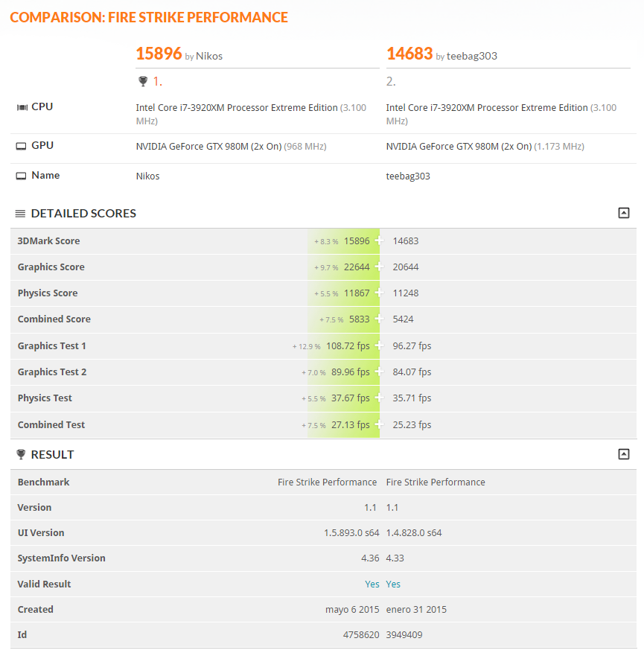This screenshot has height=650, width=644.
Task: Click the Graphics Test 2 row label
Action: point(52,372)
